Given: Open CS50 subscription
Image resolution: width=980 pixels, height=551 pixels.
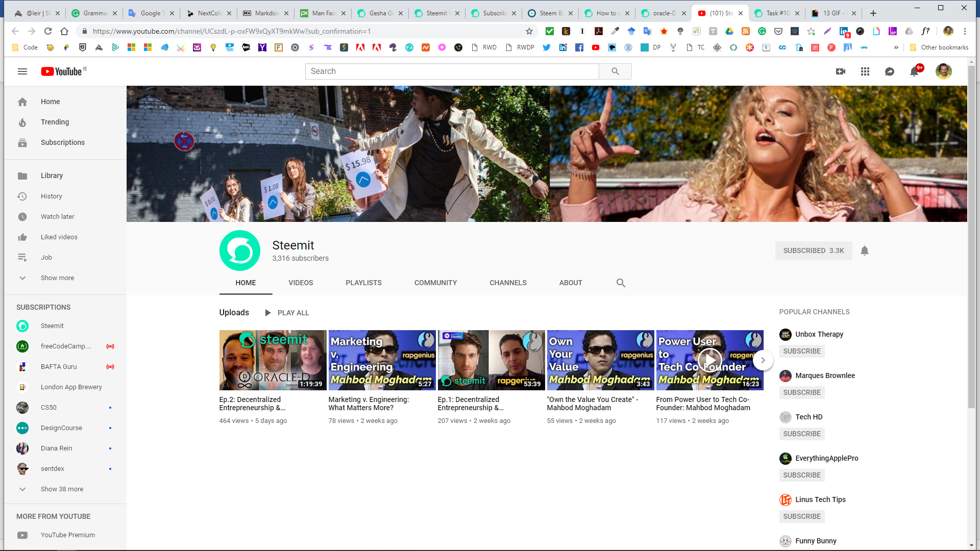Looking at the screenshot, I should [65, 408].
